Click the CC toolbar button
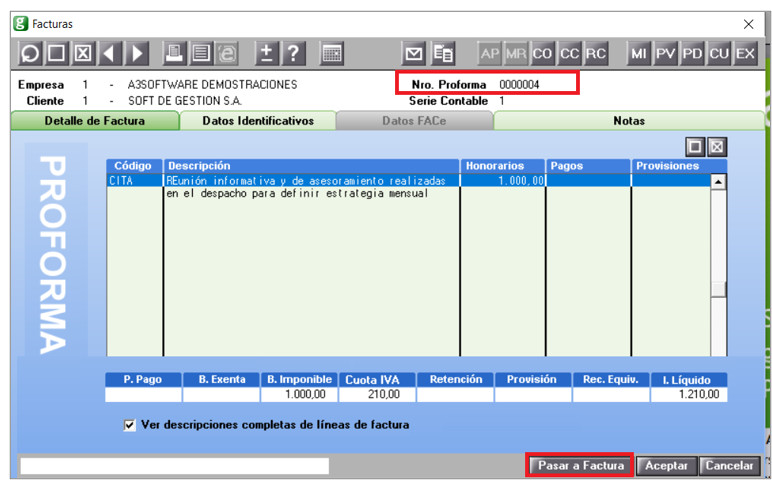Image resolution: width=772 pixels, height=484 pixels. point(569,53)
